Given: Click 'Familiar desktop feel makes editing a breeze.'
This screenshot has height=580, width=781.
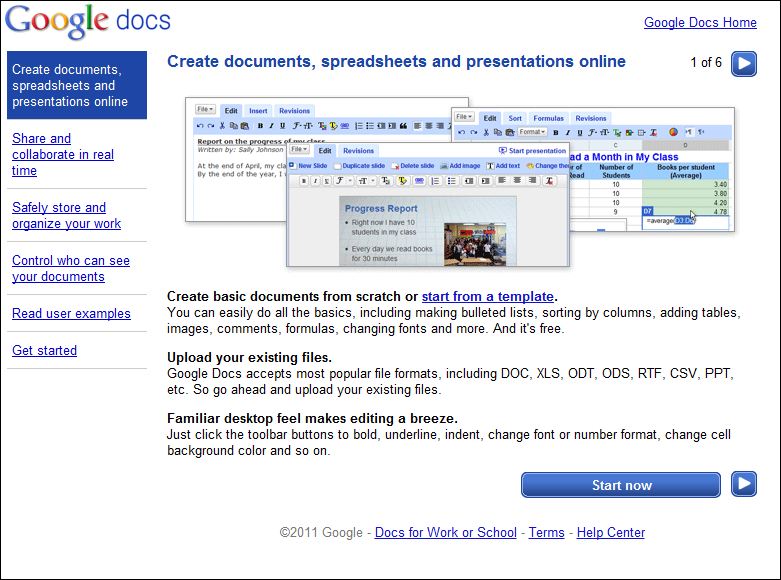Looking at the screenshot, I should (312, 418).
